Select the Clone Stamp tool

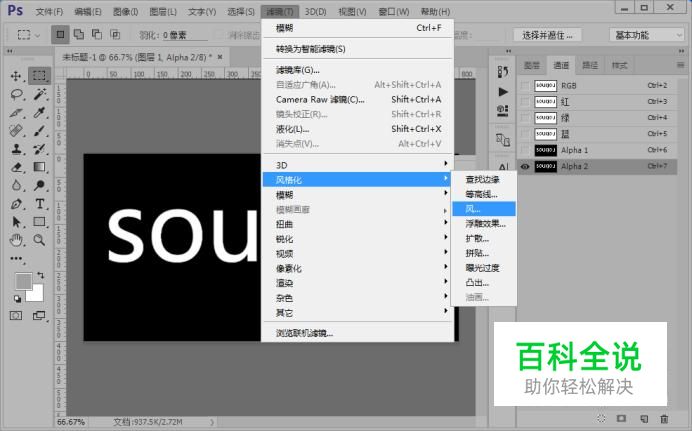coord(16,149)
